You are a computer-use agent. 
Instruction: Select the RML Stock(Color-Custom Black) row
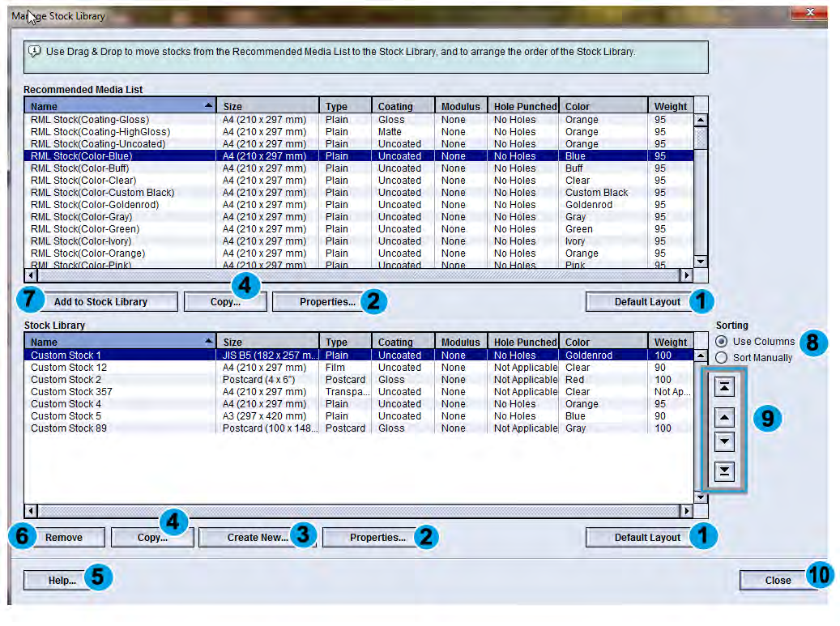click(359, 193)
